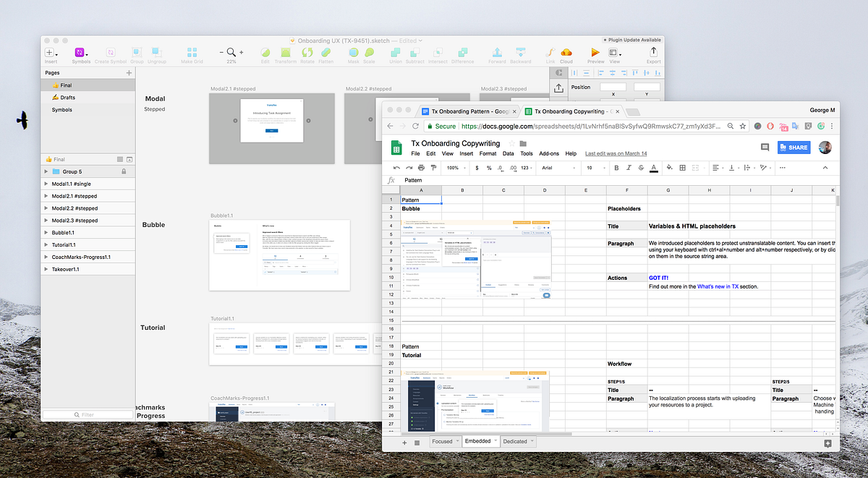868x478 pixels.
Task: Toggle italic formatting in Sheets
Action: point(628,167)
